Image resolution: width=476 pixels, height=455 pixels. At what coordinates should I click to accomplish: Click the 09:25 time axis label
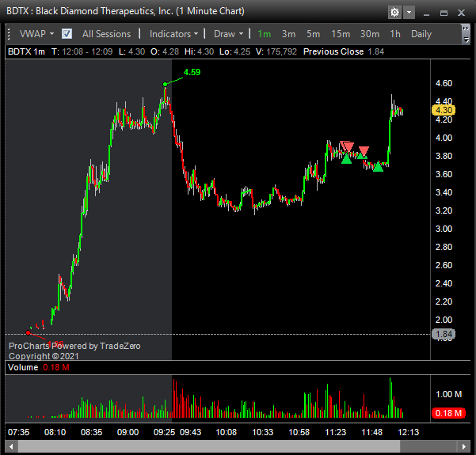164,432
